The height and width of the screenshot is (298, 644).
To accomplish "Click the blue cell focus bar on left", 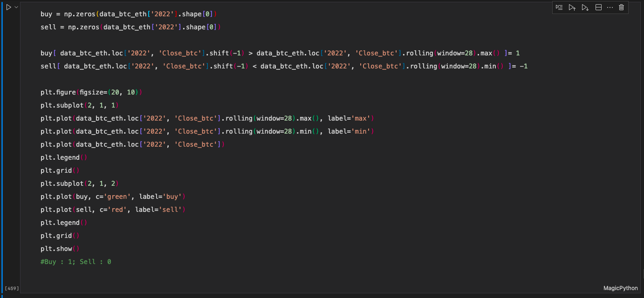I will tap(2, 140).
